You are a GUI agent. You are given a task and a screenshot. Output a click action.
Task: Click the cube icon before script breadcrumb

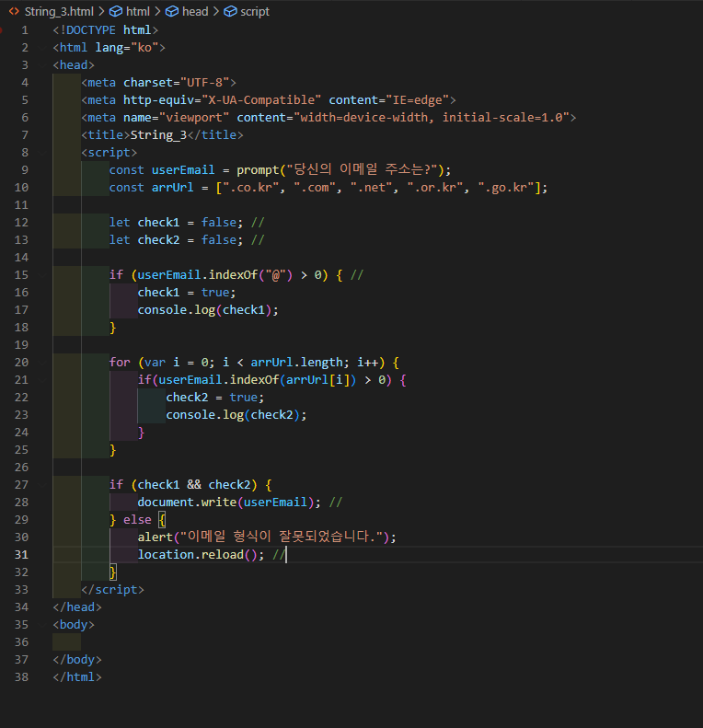click(230, 12)
